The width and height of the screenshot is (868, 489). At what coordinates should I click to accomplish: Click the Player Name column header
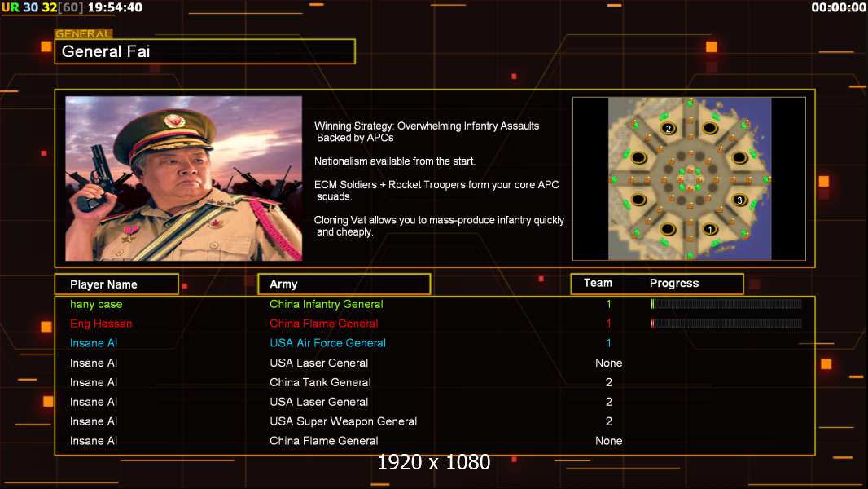[116, 284]
